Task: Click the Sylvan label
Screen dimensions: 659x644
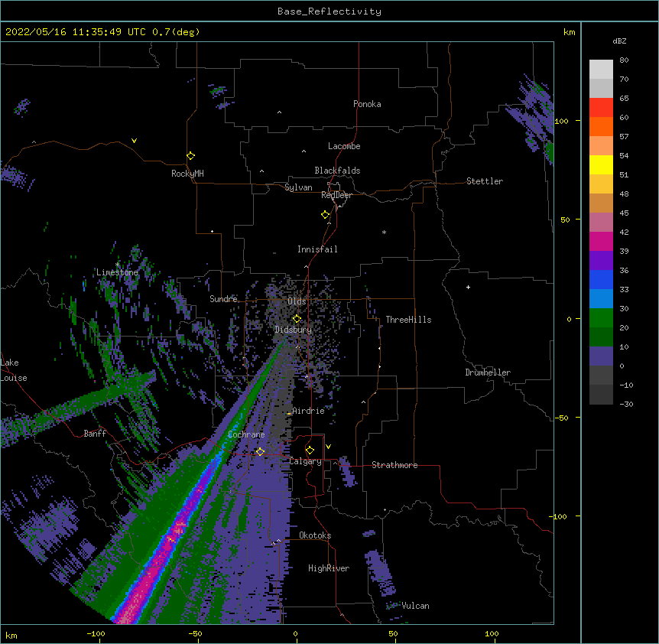Action: (x=298, y=187)
